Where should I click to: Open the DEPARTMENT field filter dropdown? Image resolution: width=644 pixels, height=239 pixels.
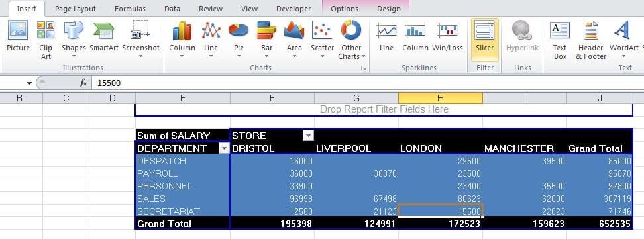(224, 148)
